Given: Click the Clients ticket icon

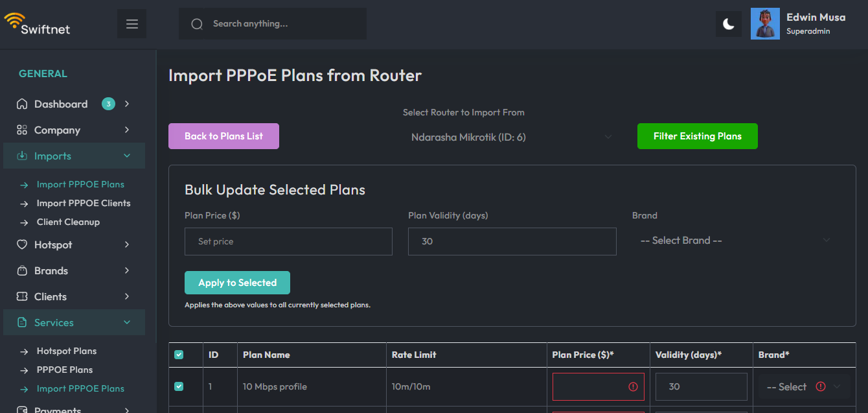Looking at the screenshot, I should pos(22,296).
